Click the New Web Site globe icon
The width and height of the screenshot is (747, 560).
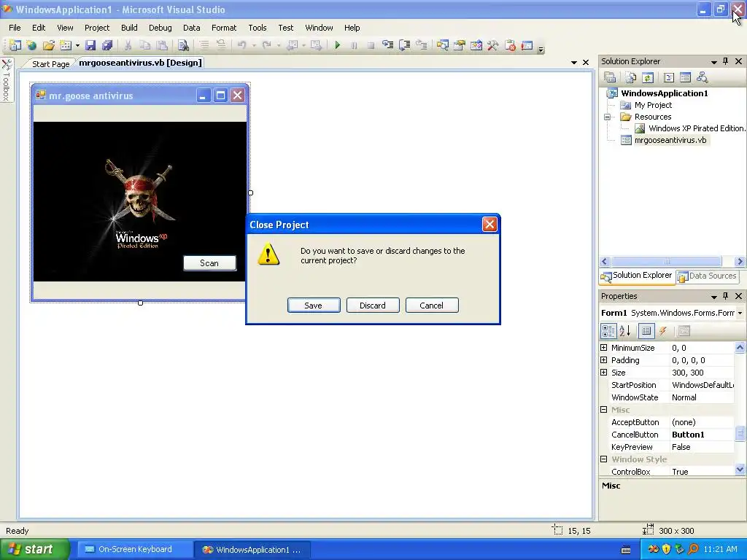click(x=31, y=45)
